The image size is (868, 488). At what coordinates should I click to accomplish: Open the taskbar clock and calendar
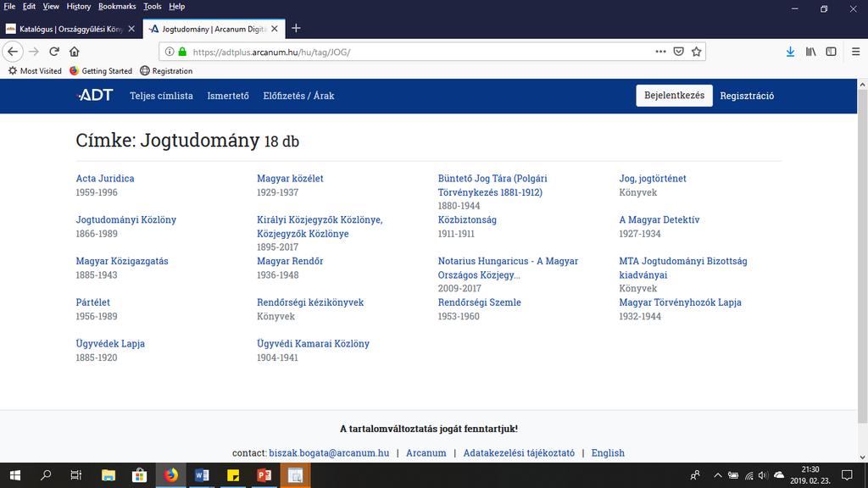[810, 475]
